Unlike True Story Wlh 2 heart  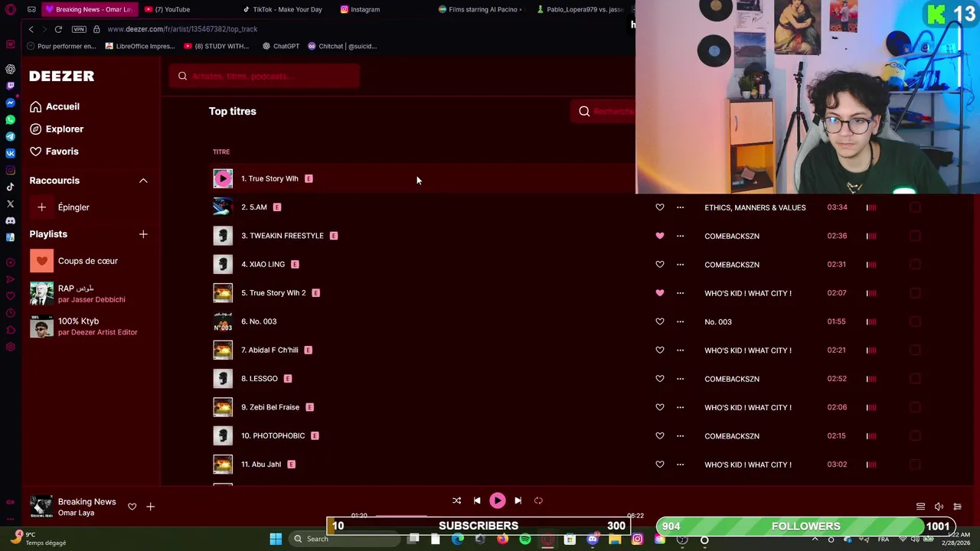[x=660, y=293]
